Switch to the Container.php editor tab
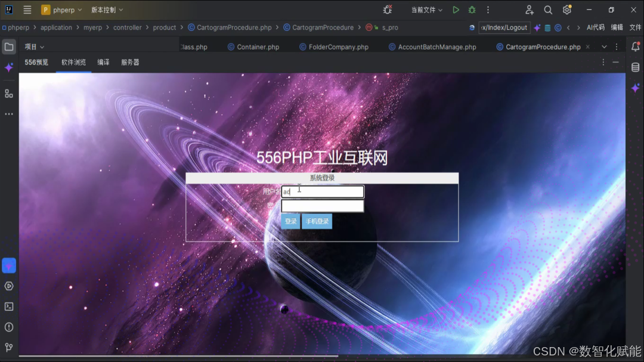Screen dimensions: 644x362 (x=253, y=47)
